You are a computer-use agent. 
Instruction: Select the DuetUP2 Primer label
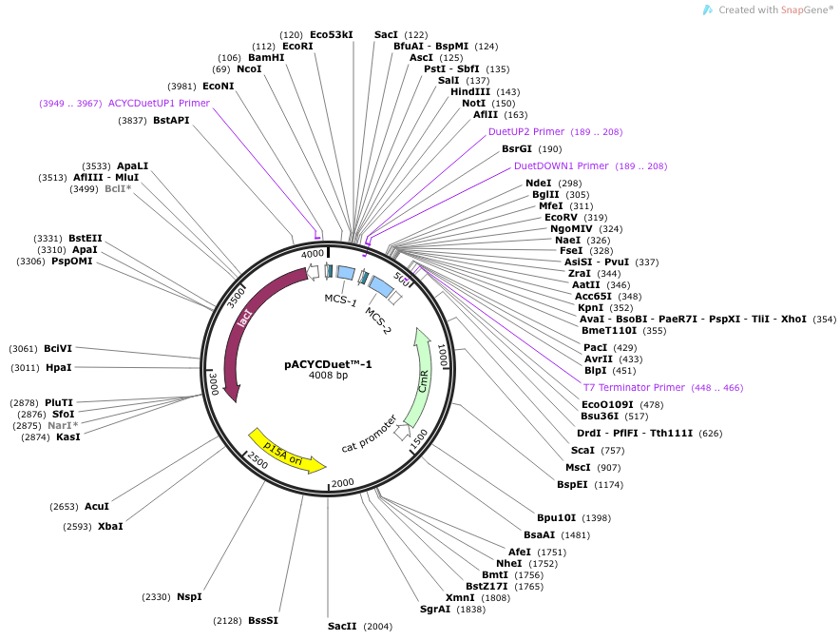(x=525, y=131)
